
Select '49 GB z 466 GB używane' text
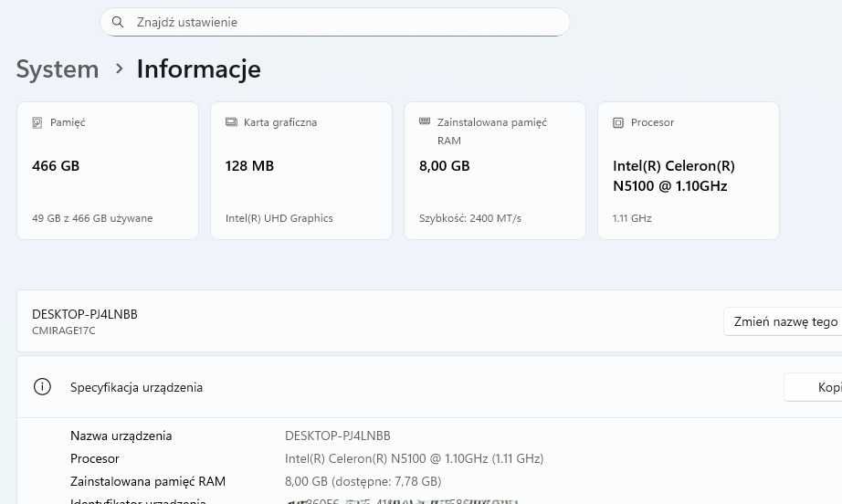(x=92, y=218)
